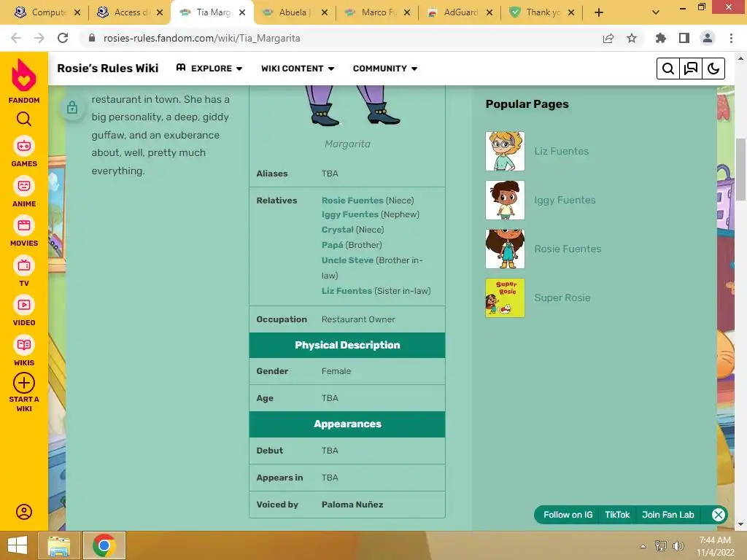
Task: Open the user profile icon in sidebar
Action: pyautogui.click(x=24, y=512)
